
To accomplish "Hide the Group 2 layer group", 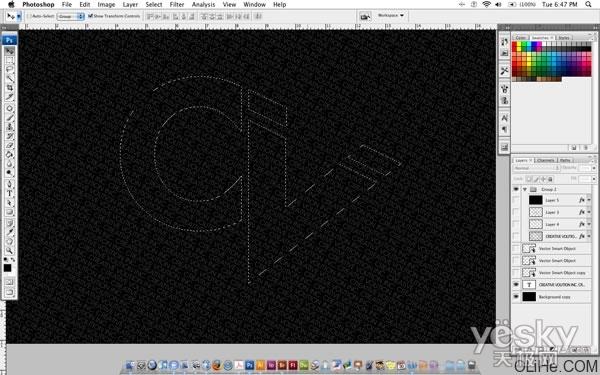I will click(x=516, y=189).
